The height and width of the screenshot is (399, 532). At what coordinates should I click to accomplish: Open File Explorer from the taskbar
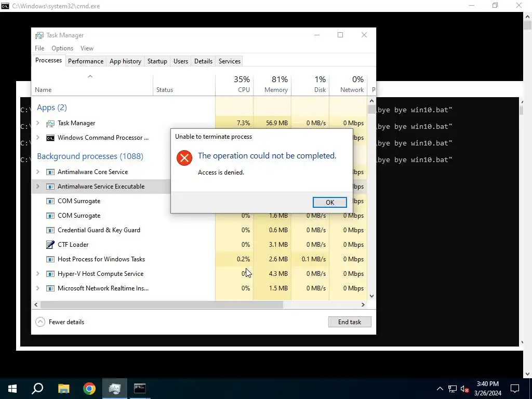(63, 389)
